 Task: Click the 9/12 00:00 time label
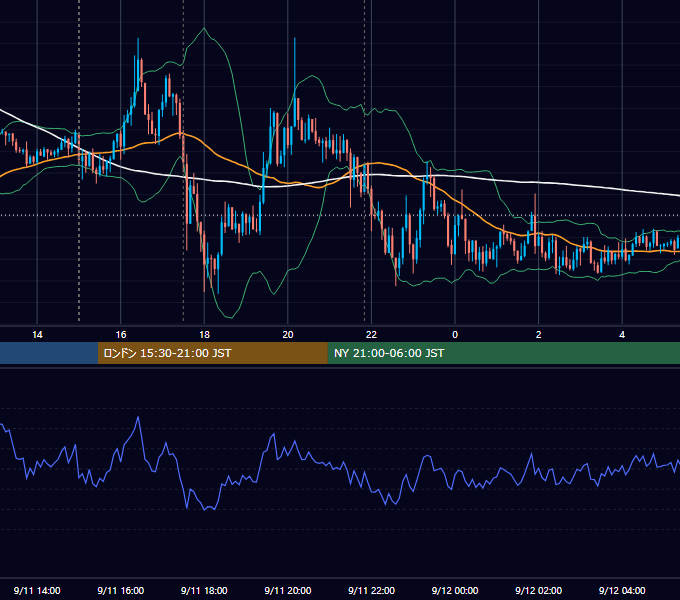[455, 590]
